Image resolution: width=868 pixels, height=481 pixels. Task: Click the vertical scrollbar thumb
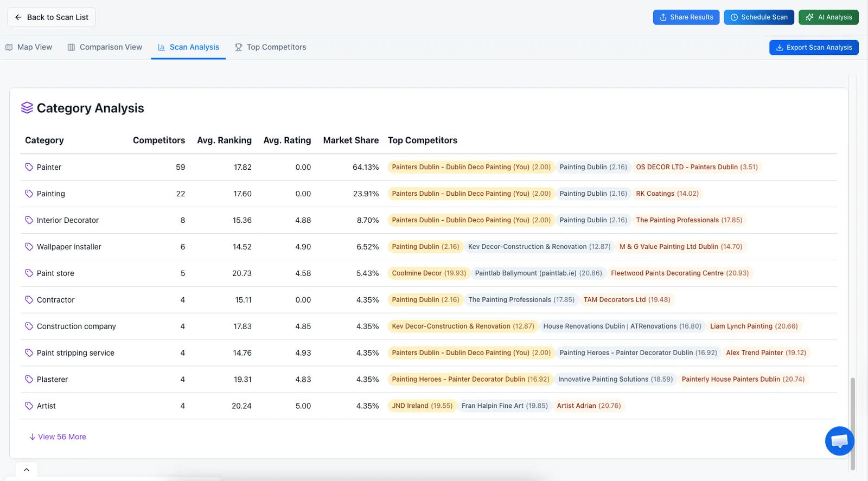point(853,423)
